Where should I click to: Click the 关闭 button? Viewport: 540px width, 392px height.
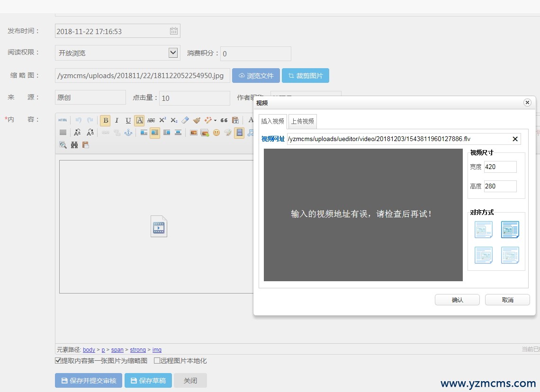(190, 380)
